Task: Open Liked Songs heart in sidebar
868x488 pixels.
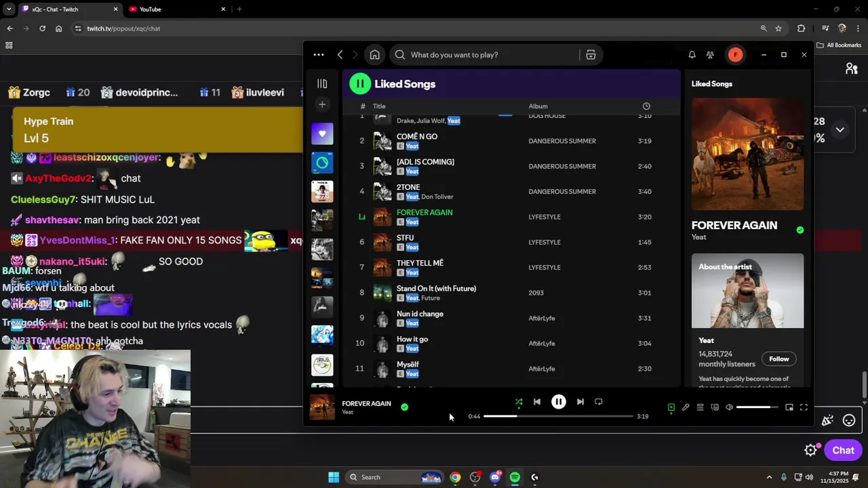Action: (322, 134)
